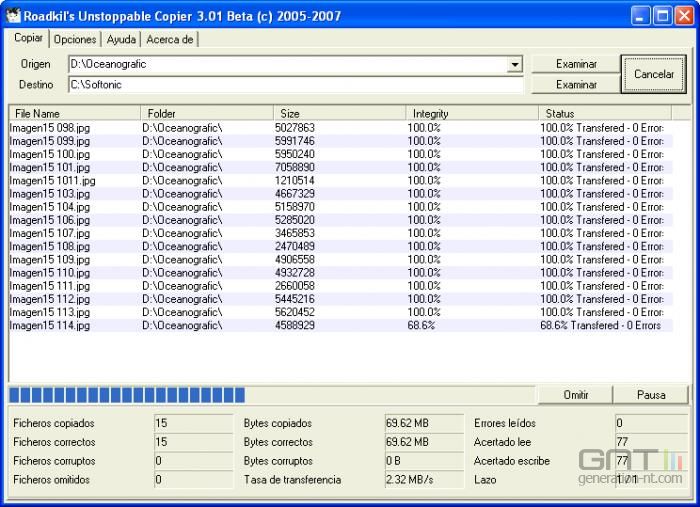The width and height of the screenshot is (700, 507).
Task: Click Bytes corruptos 0 B field
Action: click(424, 461)
